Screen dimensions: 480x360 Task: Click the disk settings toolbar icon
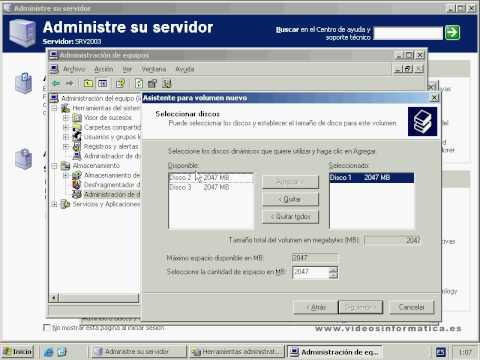[x=152, y=83]
